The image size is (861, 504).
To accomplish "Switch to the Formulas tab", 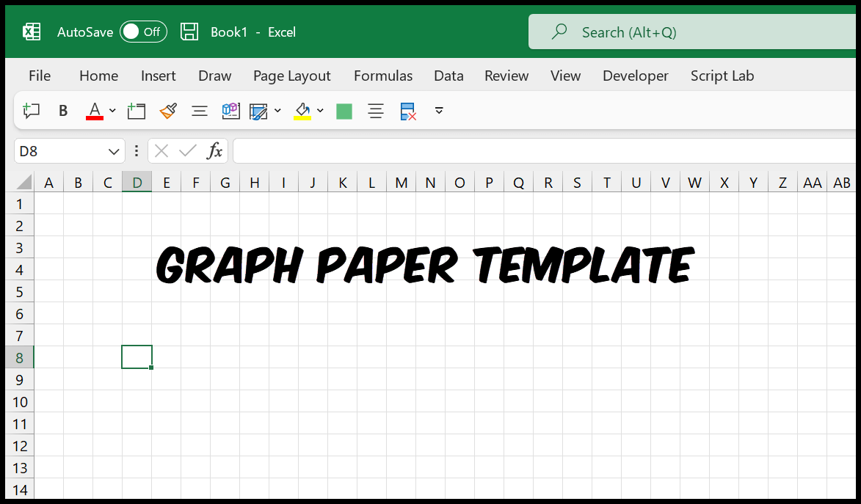I will click(x=383, y=76).
